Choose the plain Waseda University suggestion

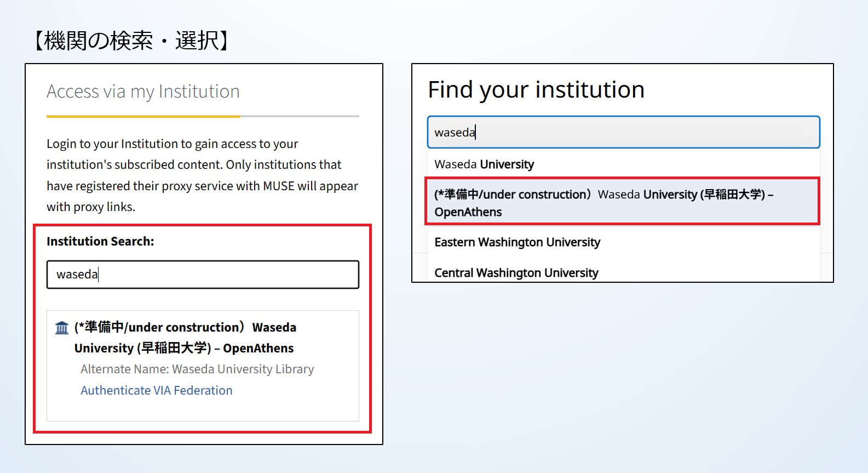point(484,164)
